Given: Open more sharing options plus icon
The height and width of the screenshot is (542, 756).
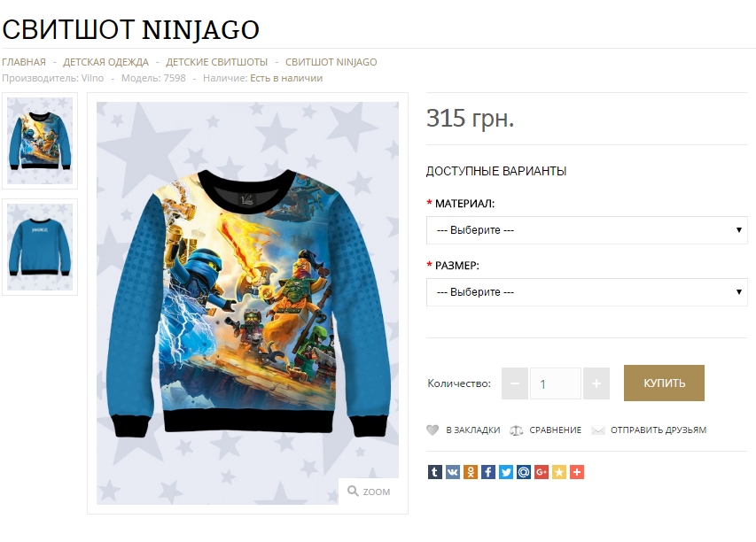Looking at the screenshot, I should point(577,472).
